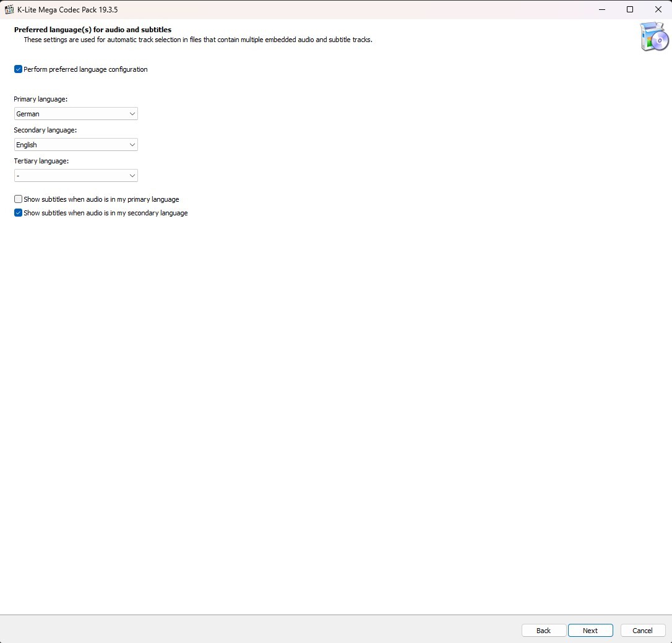Open the empty Tertiary language dropdown
Screen dimensions: 672x643
click(75, 176)
